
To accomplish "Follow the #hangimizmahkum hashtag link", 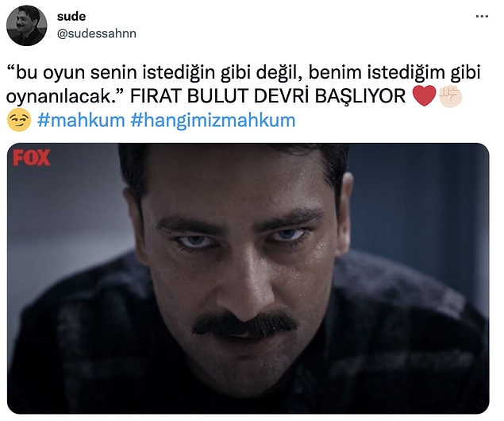I will pyautogui.click(x=213, y=121).
